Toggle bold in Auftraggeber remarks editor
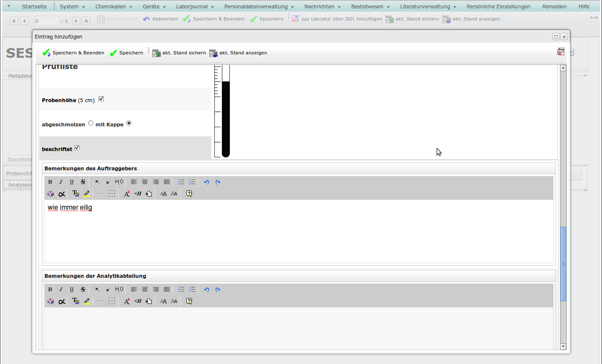 [x=50, y=182]
